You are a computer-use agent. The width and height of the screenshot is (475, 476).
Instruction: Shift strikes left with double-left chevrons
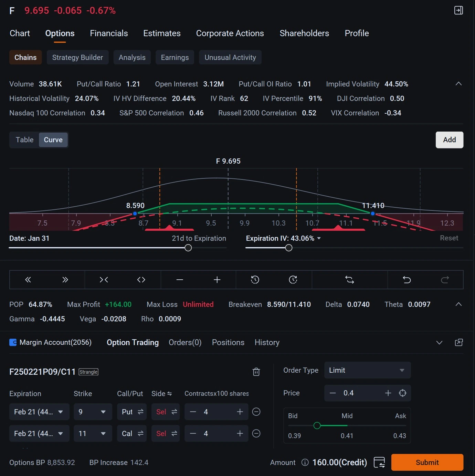click(x=28, y=280)
